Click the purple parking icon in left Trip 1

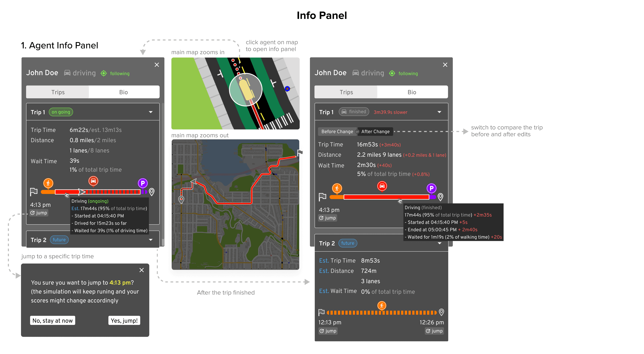coord(143,183)
